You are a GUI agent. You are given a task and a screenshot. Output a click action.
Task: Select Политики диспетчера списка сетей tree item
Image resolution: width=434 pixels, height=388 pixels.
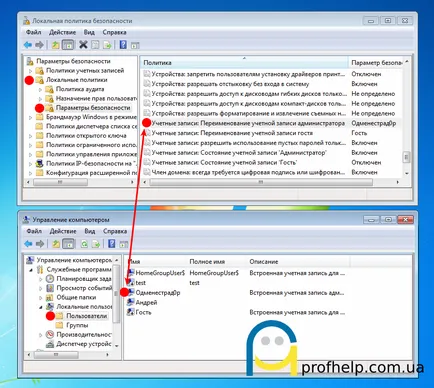coord(91,126)
